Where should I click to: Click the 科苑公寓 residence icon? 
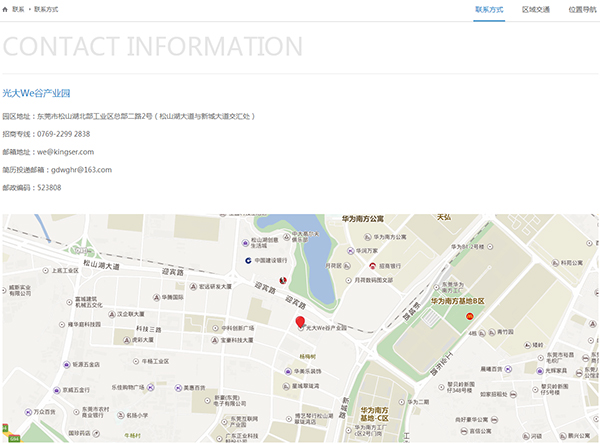click(555, 263)
